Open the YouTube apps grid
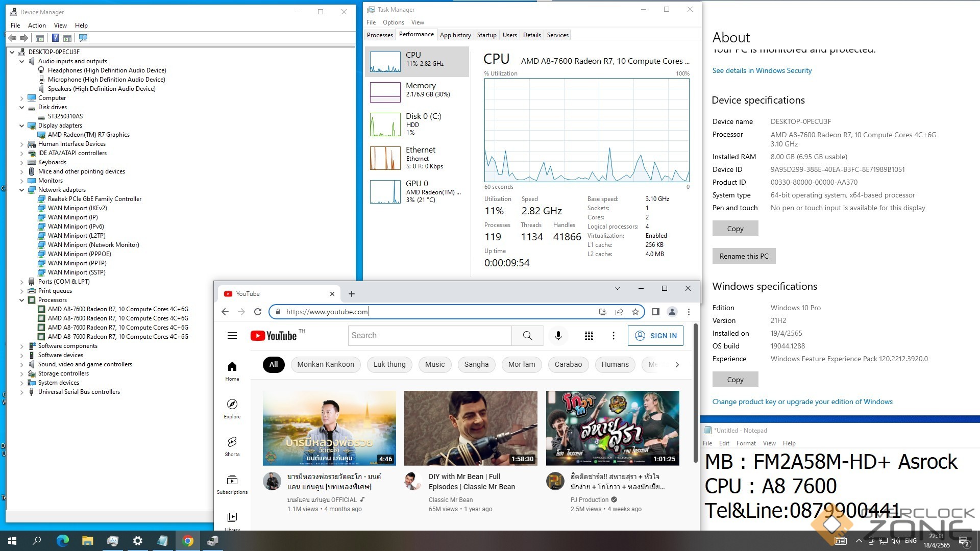This screenshot has width=980, height=551. click(589, 335)
